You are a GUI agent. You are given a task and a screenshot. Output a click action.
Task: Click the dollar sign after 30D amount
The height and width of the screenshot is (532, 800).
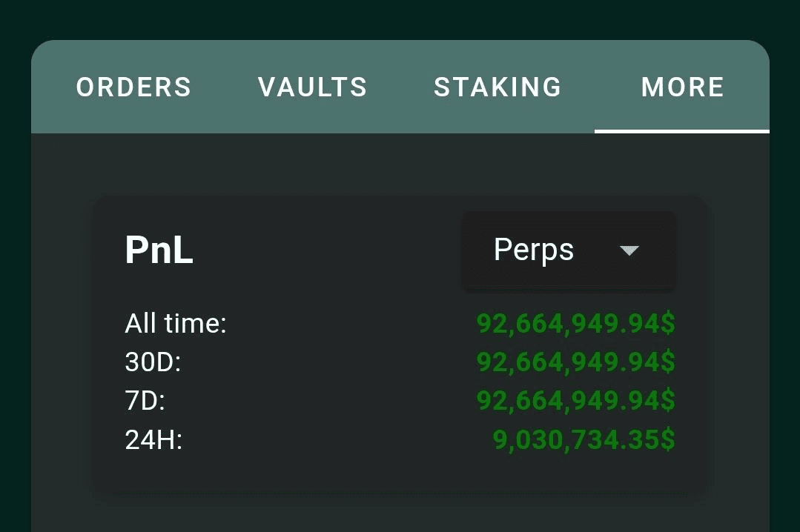pos(667,362)
